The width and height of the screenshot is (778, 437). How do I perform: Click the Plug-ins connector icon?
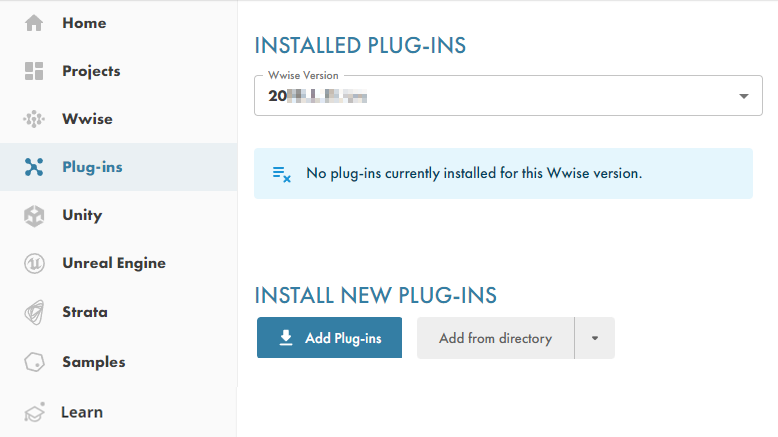tap(34, 167)
